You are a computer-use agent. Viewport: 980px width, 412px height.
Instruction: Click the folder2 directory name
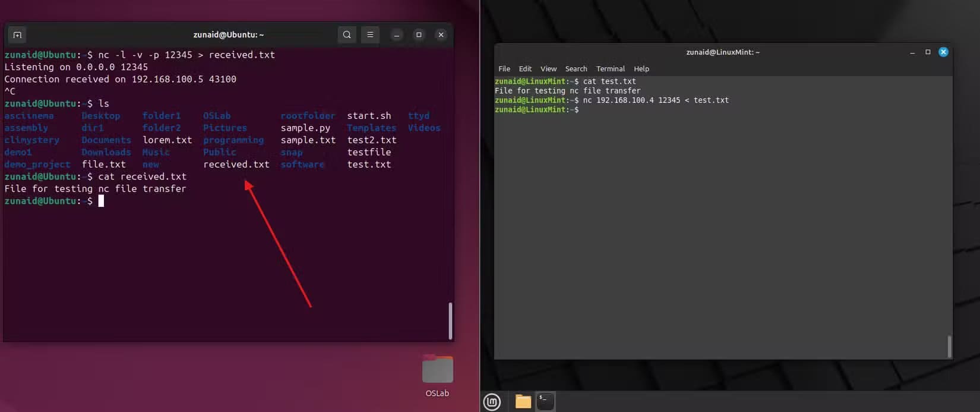tap(162, 128)
